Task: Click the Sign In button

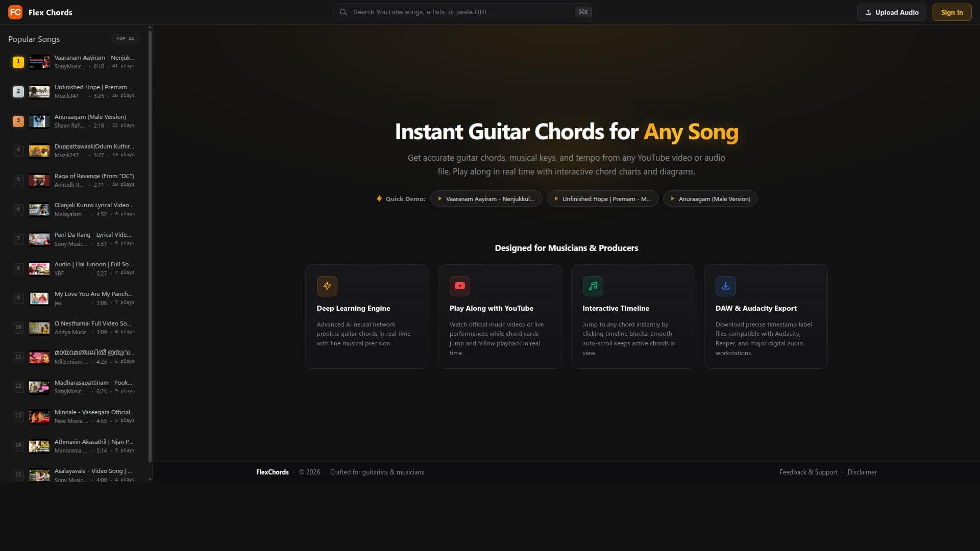Action: tap(952, 12)
